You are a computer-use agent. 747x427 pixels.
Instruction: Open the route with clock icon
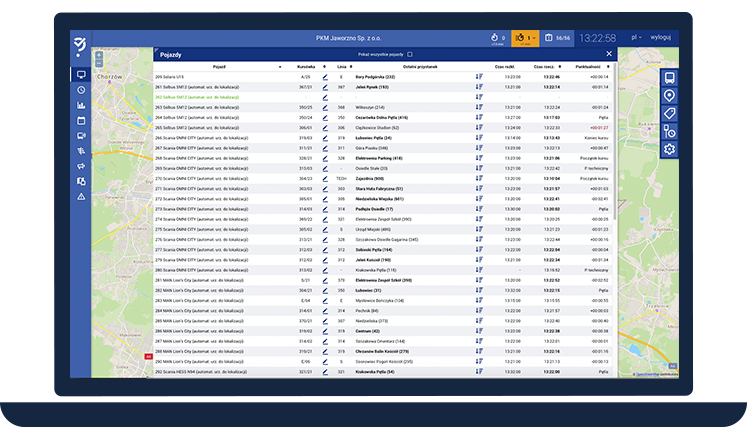pyautogui.click(x=669, y=132)
